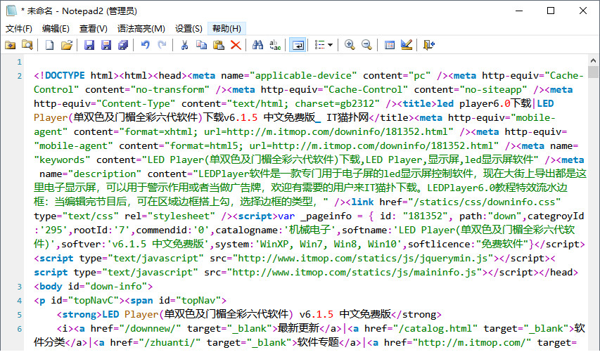Paste from clipboard icon
600x364 pixels.
point(219,45)
